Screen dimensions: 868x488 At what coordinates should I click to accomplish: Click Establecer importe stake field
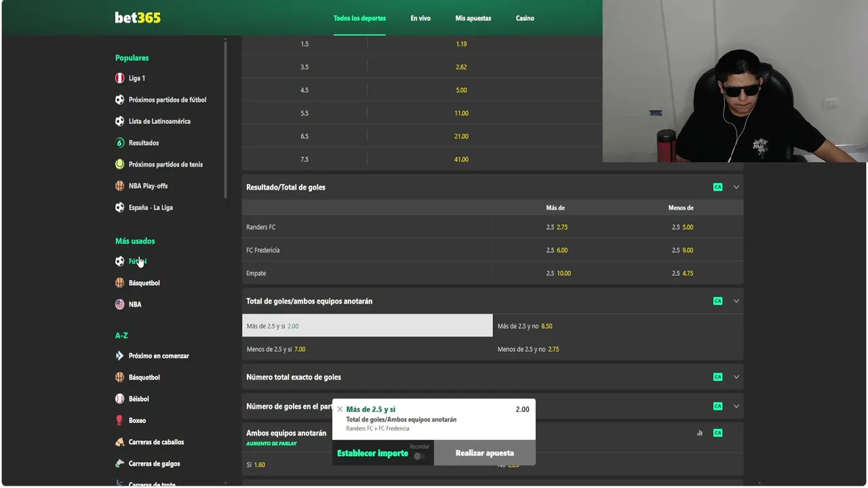point(373,453)
